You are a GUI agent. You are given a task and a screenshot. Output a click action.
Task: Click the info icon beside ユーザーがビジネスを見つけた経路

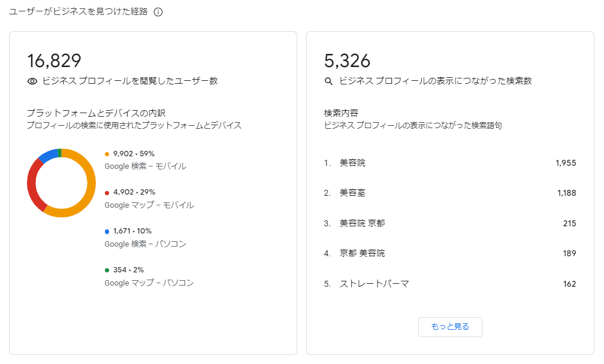tap(158, 12)
